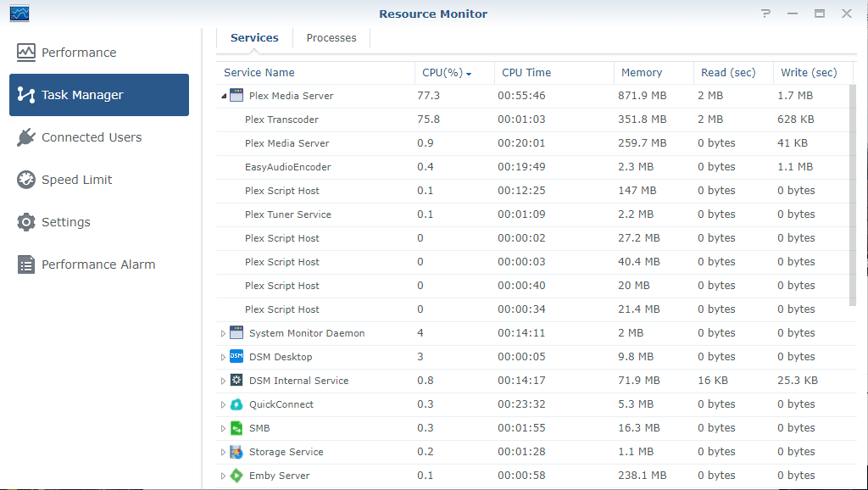
Task: Click the DSM Desktop icon
Action: (236, 357)
